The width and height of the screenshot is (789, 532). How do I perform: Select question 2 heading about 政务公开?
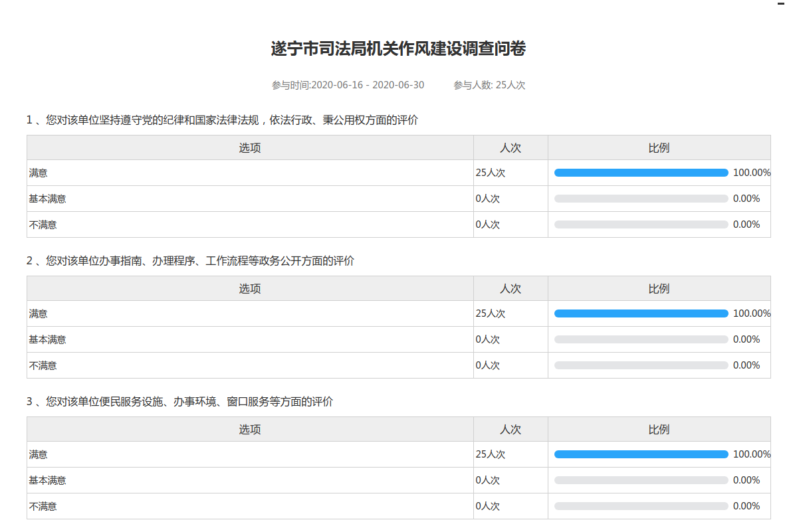[190, 261]
